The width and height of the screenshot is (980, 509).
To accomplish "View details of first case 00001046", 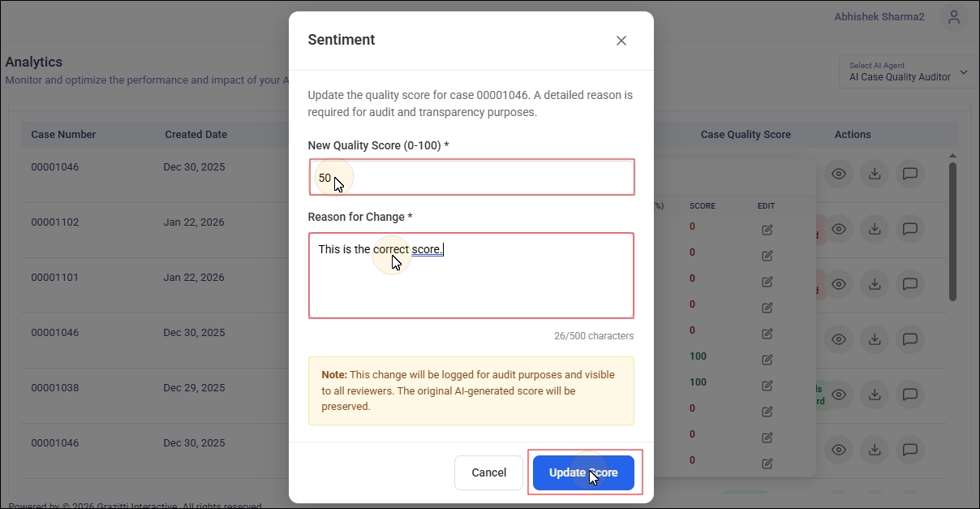I will [839, 174].
